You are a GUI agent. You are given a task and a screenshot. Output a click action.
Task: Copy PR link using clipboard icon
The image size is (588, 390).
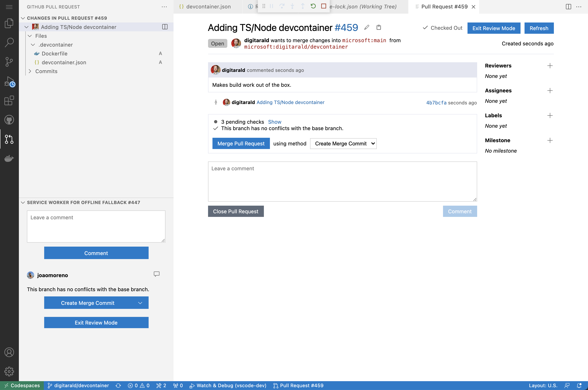[379, 27]
